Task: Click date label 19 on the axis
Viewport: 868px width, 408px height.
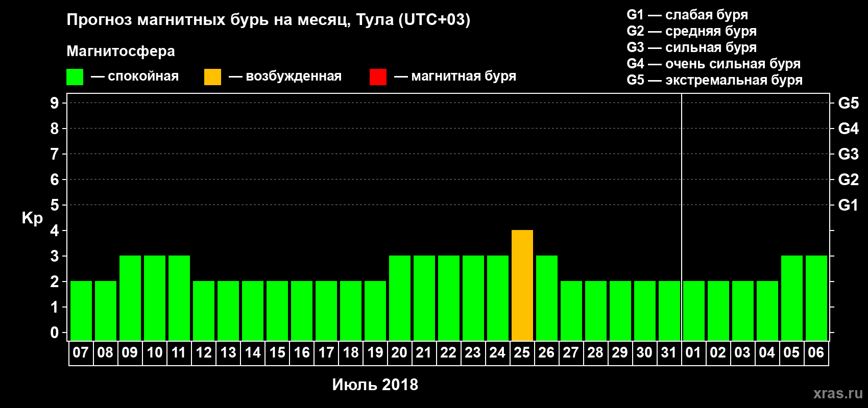Action: 375,352
